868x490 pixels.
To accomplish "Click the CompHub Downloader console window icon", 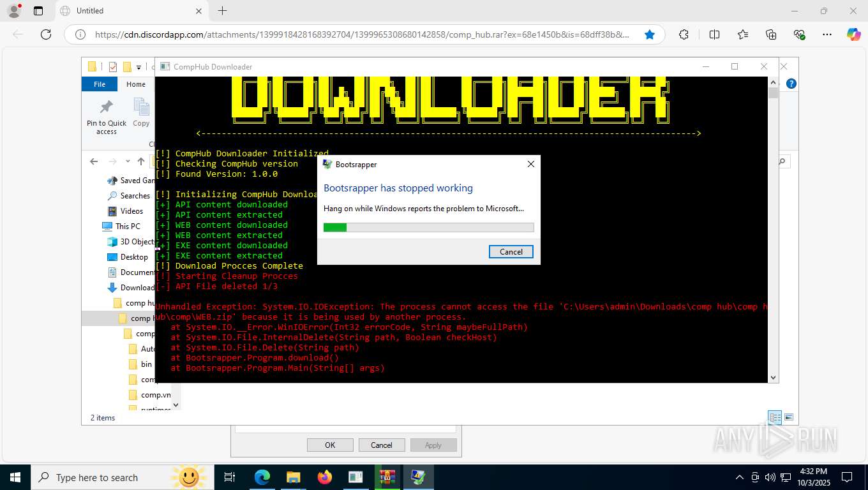I will (165, 66).
